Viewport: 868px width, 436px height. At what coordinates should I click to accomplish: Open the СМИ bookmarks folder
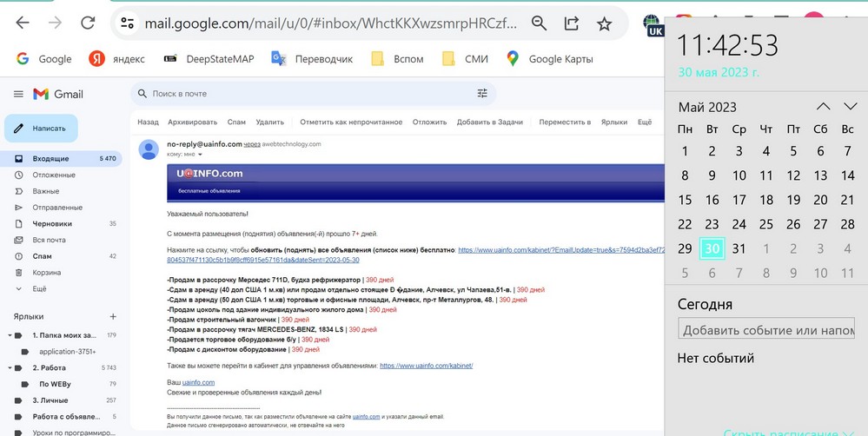pos(465,59)
